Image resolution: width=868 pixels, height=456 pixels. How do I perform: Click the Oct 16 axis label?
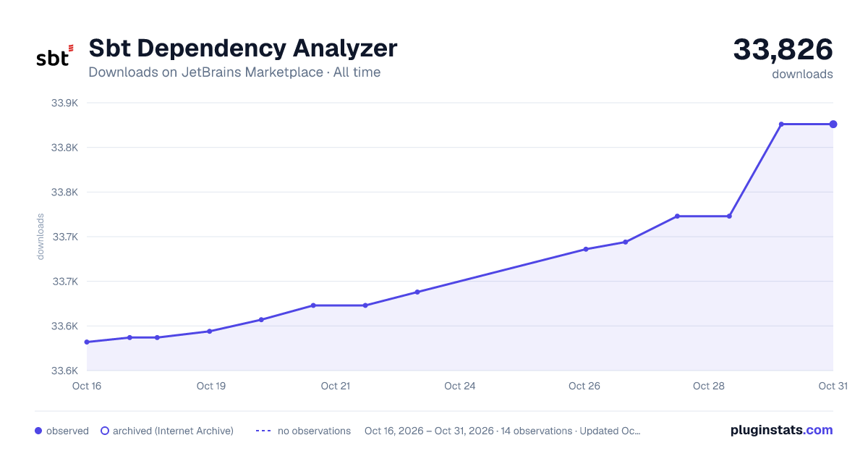87,386
